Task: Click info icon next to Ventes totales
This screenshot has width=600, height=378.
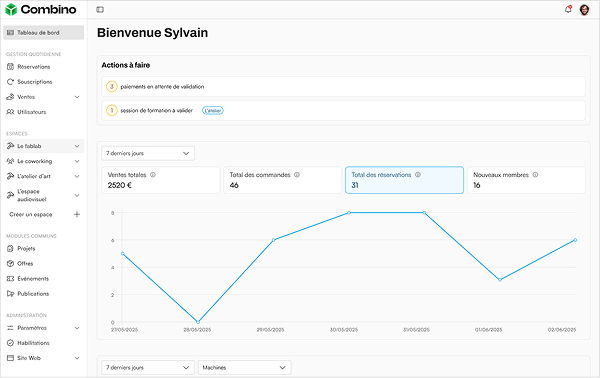Action: click(153, 175)
